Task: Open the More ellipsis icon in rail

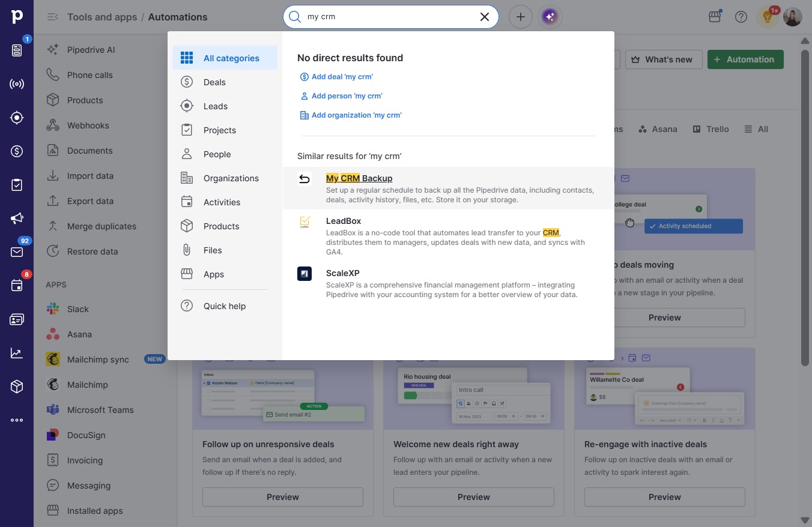Action: point(17,420)
